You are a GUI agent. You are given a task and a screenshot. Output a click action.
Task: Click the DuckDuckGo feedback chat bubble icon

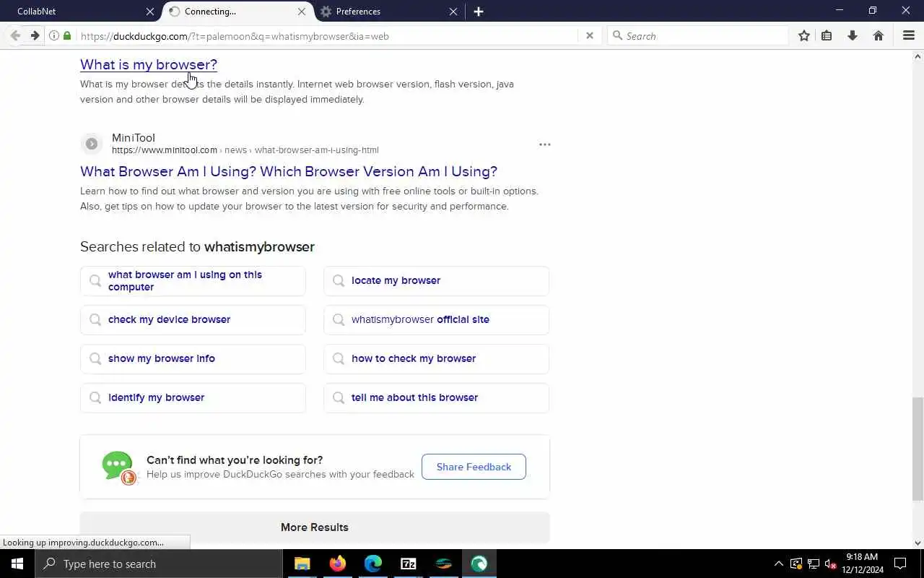(x=119, y=467)
